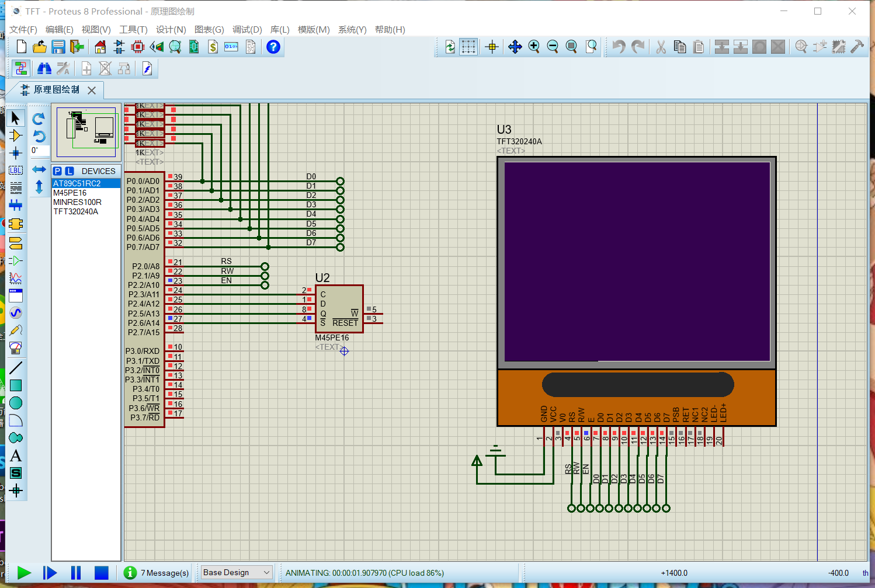Image resolution: width=875 pixels, height=588 pixels.
Task: Open the Bill of Materials dollar icon
Action: pos(213,47)
